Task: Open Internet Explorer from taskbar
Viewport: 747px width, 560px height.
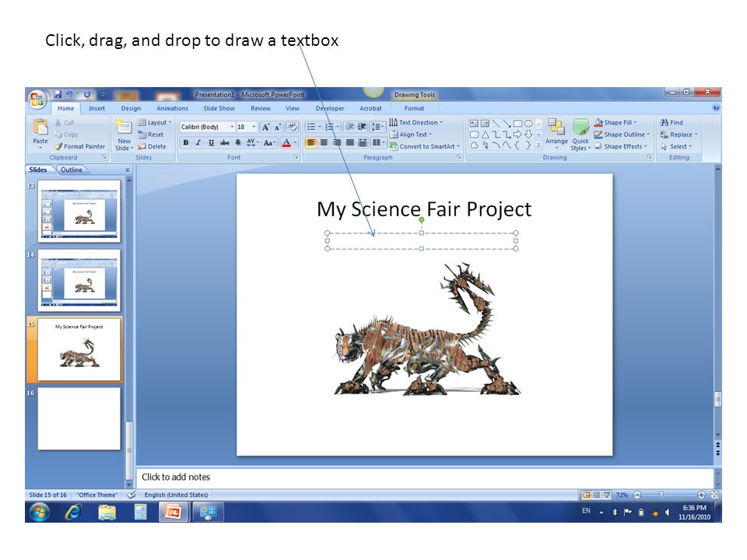Action: tap(73, 513)
